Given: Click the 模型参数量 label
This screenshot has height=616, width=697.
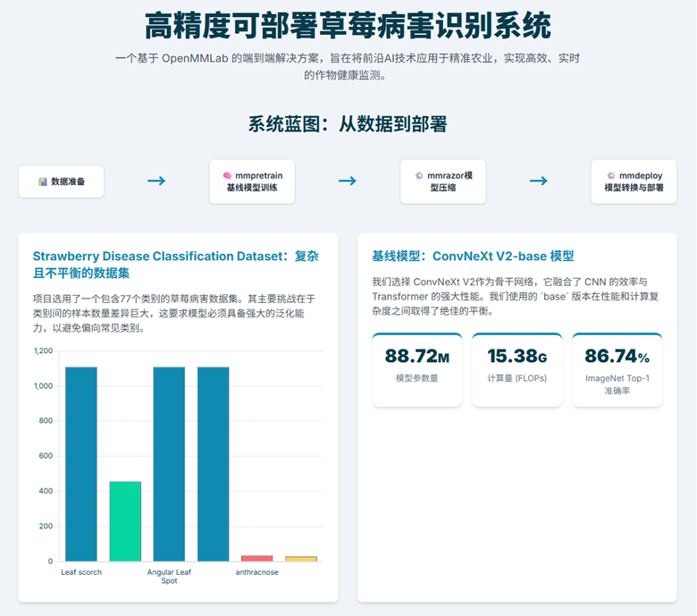Looking at the screenshot, I should coord(417,378).
